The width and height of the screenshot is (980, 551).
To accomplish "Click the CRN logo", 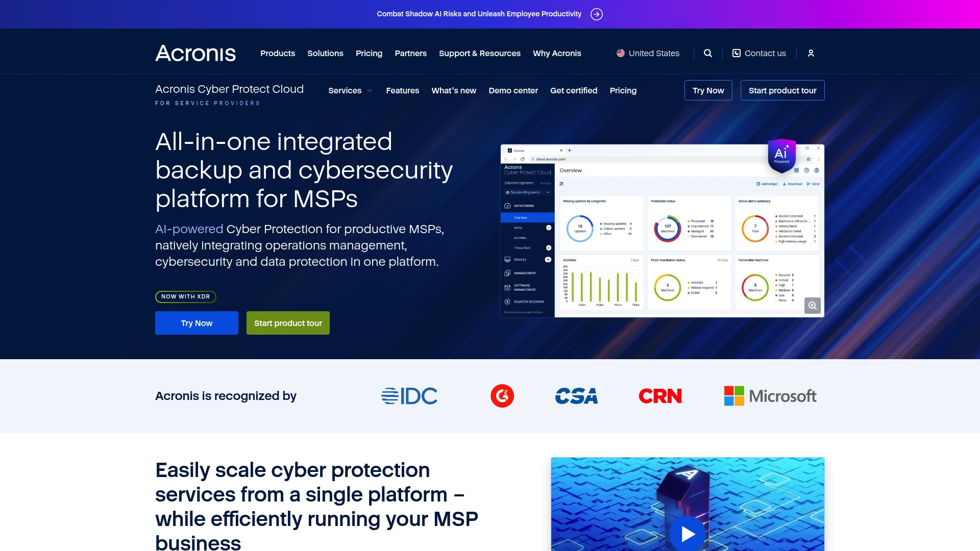I will pyautogui.click(x=661, y=395).
